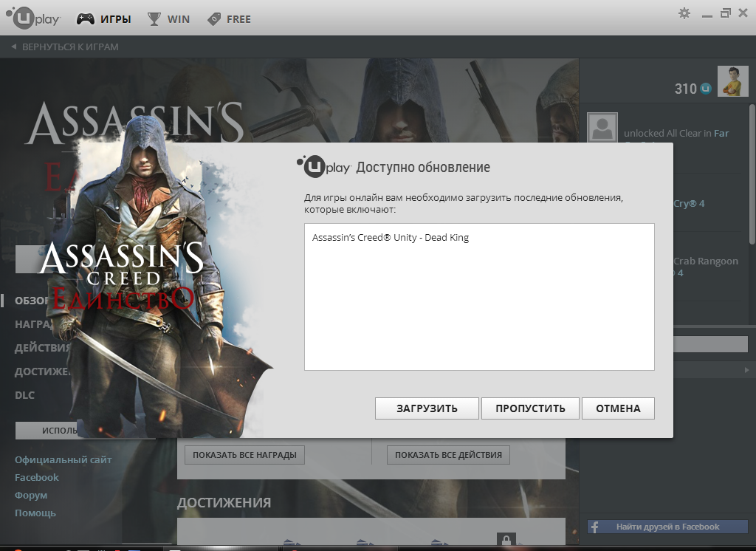Click the Facebook f icon
This screenshot has width=756, height=551.
pos(594,527)
